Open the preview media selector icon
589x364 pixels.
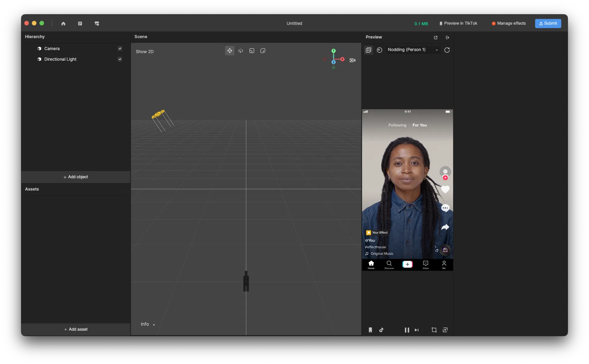pos(369,50)
